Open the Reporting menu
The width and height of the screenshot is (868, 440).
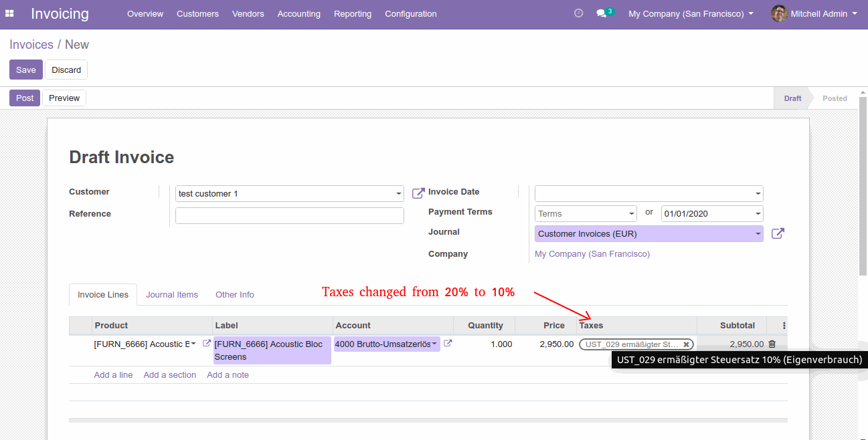tap(353, 13)
